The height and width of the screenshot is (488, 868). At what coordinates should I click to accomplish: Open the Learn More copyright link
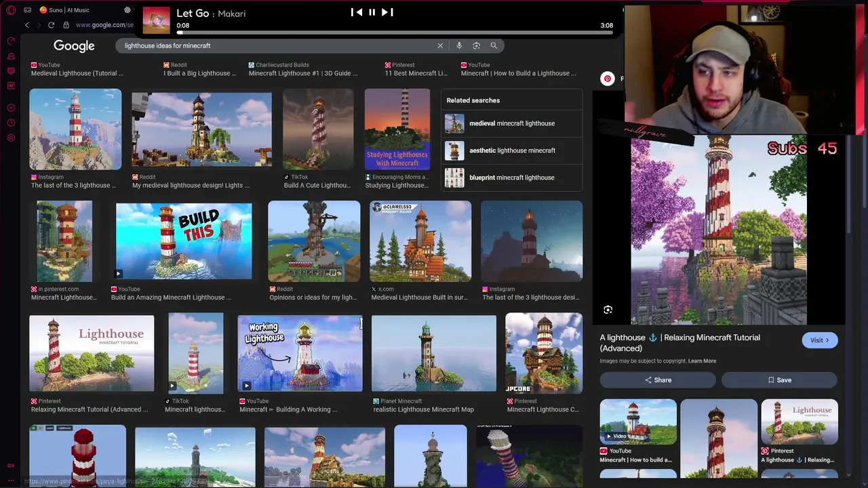point(702,361)
